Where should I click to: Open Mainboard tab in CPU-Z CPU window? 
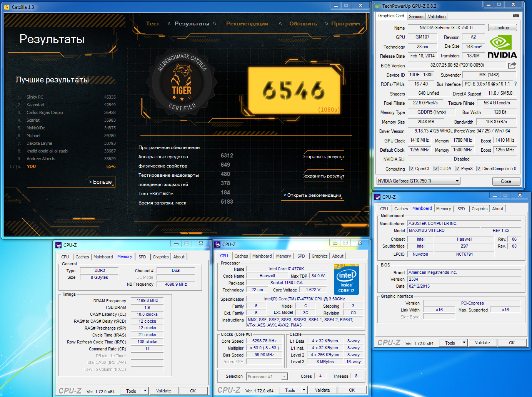[262, 256]
